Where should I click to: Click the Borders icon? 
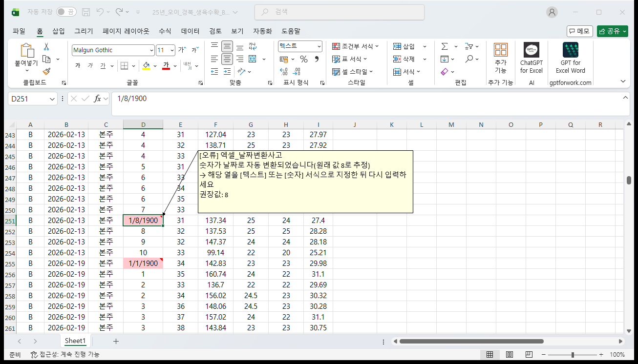point(124,65)
